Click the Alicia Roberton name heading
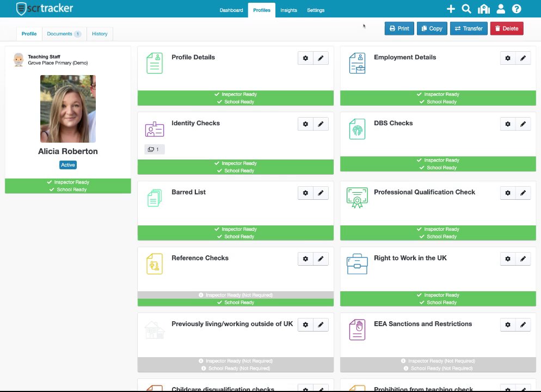The image size is (541, 392). pyautogui.click(x=68, y=151)
